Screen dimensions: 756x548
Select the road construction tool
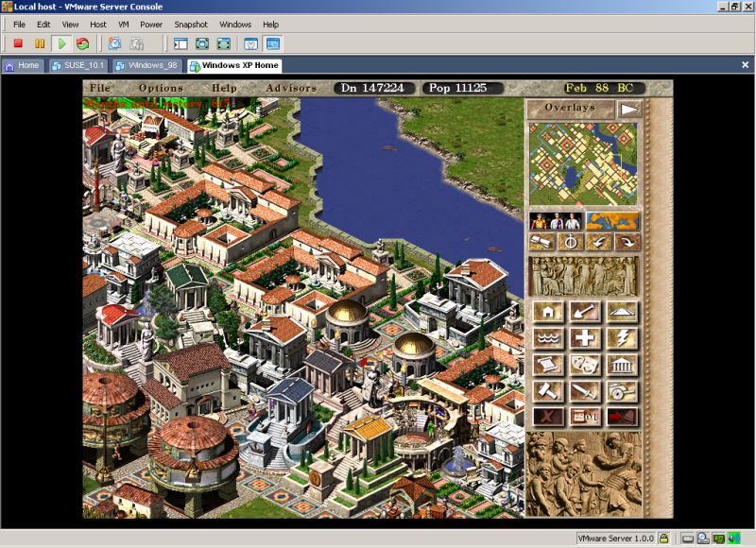click(622, 312)
